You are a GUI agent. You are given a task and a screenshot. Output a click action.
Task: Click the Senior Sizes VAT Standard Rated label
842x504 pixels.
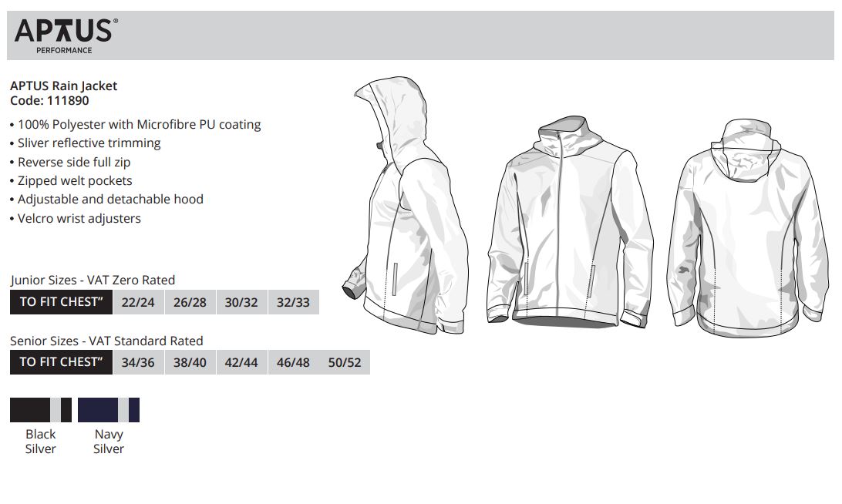point(107,341)
